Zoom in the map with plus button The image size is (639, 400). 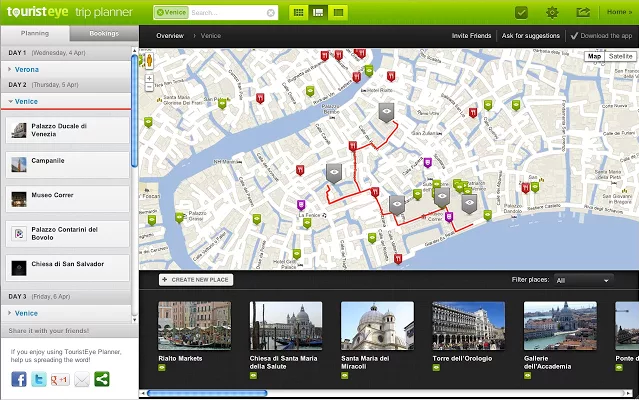[148, 76]
